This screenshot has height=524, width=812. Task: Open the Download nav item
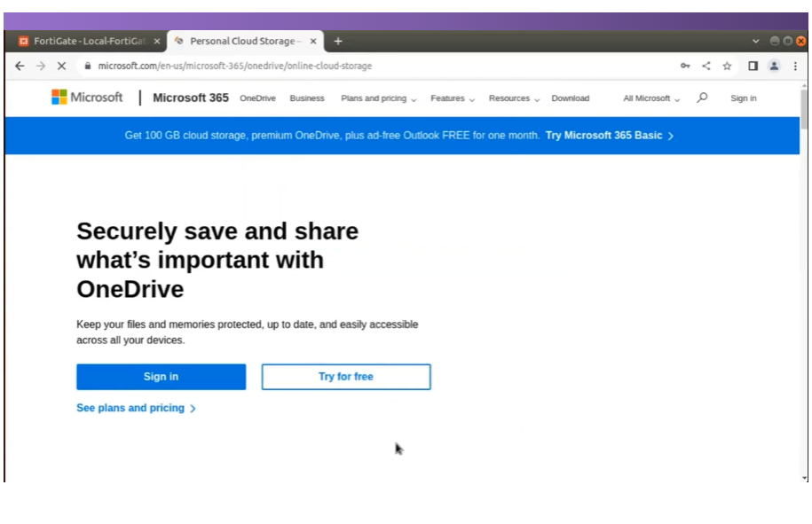tap(570, 98)
